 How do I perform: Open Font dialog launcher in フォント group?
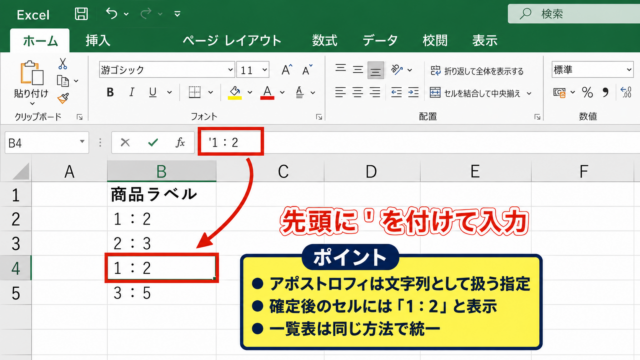pos(319,117)
